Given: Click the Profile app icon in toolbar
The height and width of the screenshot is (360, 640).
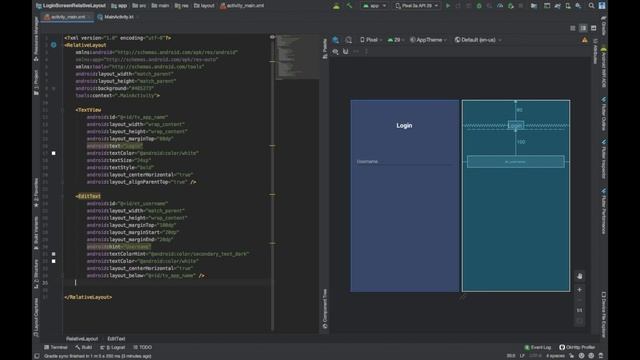Looking at the screenshot, I should click(x=500, y=6).
